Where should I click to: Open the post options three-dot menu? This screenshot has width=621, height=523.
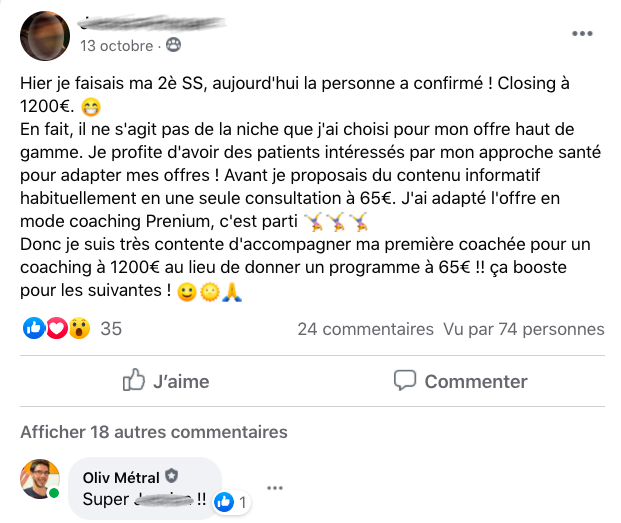[x=582, y=34]
